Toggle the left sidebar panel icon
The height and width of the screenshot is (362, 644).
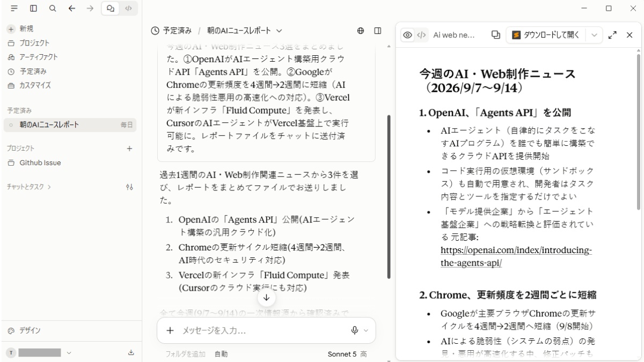click(x=33, y=8)
